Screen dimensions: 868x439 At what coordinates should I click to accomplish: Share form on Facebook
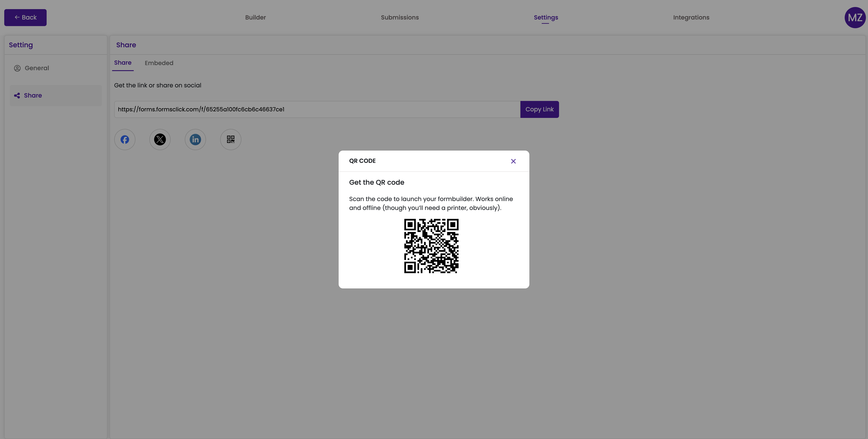click(125, 140)
